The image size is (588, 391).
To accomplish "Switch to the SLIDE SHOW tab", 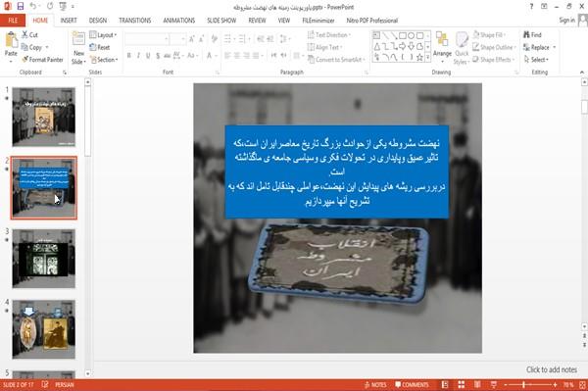I will tap(221, 21).
